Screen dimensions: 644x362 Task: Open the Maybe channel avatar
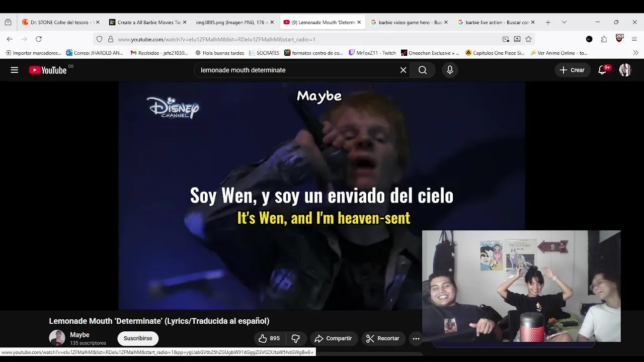pyautogui.click(x=57, y=338)
